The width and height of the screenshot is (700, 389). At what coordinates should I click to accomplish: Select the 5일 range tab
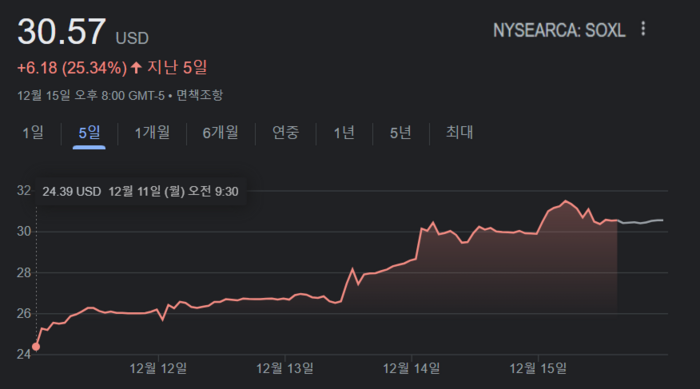89,133
